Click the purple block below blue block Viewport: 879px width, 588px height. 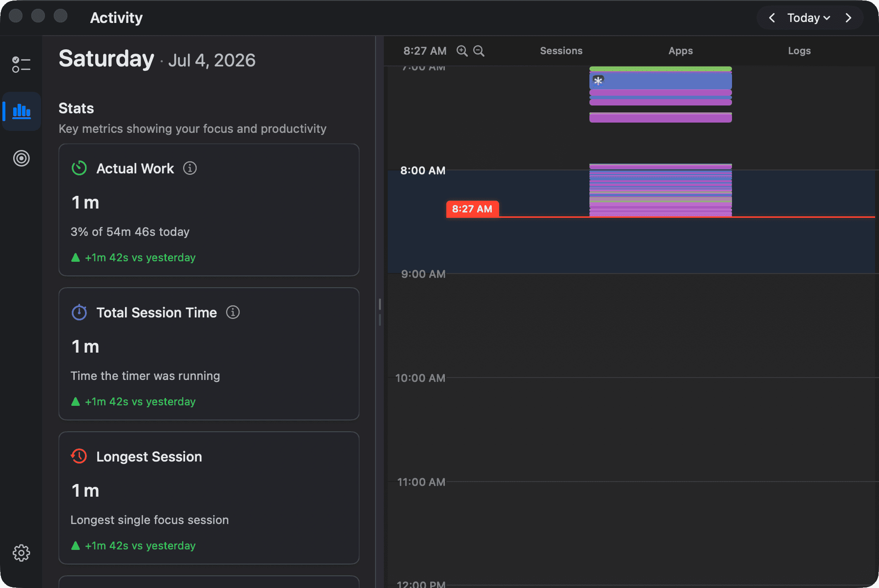tap(661, 93)
